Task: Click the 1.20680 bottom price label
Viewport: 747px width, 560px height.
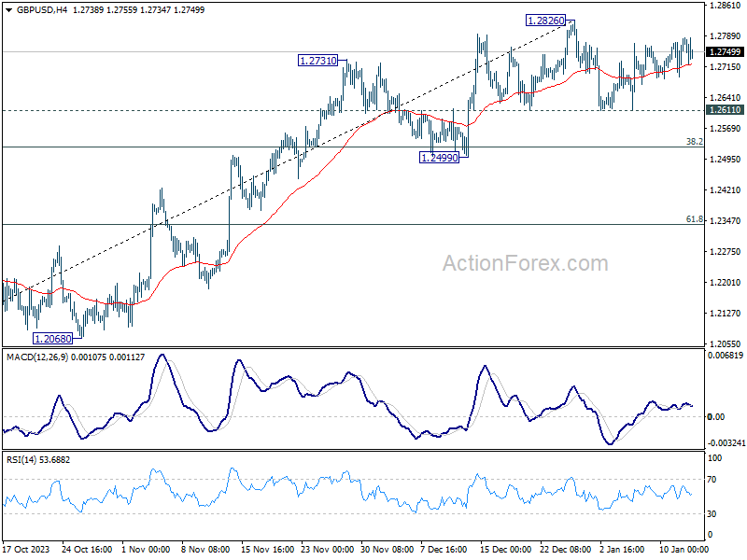Action: [53, 339]
